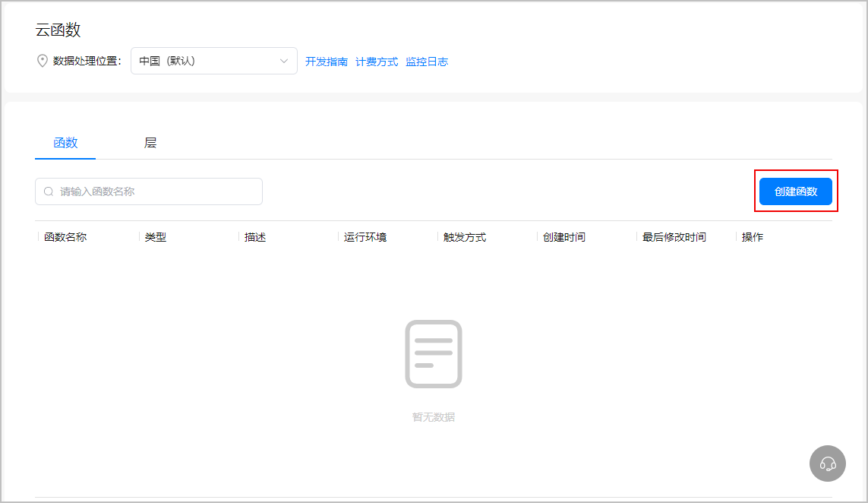The width and height of the screenshot is (868, 503).
Task: Click the empty data document icon
Action: 434,354
